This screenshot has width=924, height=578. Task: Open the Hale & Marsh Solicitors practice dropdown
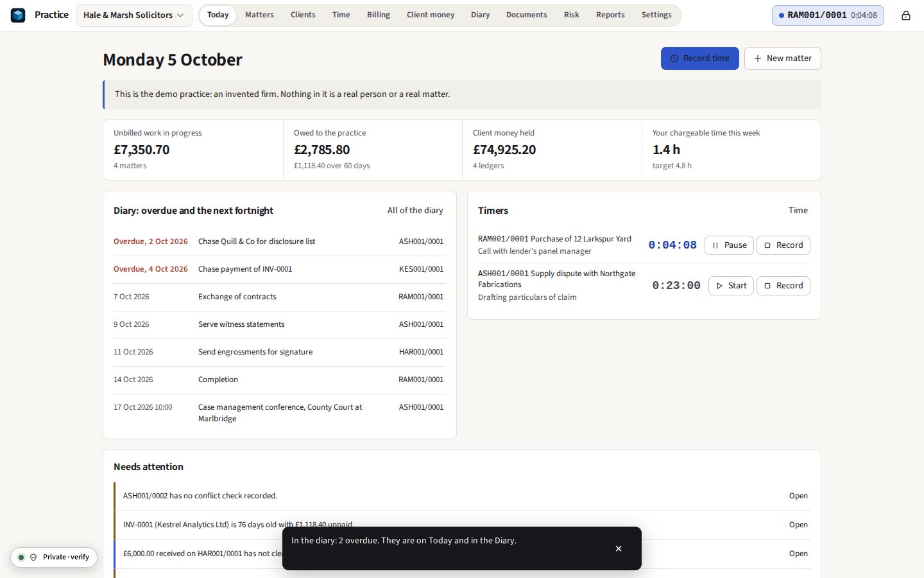tap(134, 15)
